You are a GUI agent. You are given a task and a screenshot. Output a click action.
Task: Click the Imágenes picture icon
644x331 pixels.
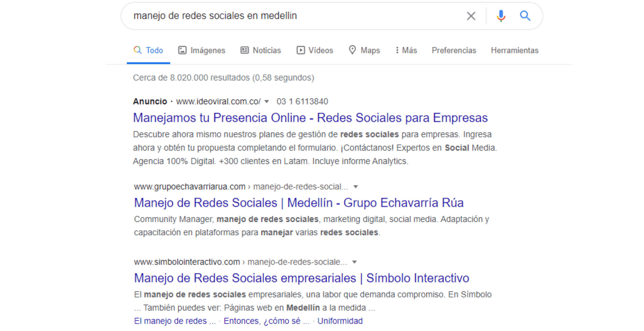182,50
